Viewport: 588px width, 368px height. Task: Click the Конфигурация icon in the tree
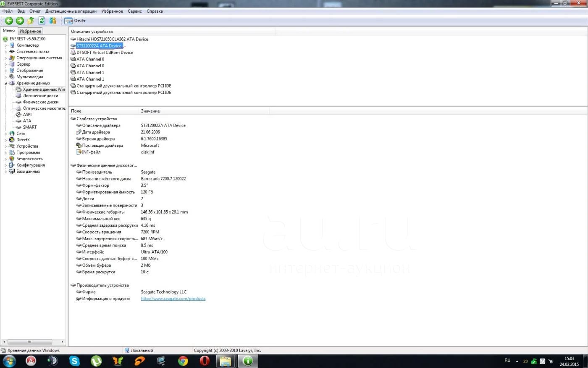coord(12,165)
